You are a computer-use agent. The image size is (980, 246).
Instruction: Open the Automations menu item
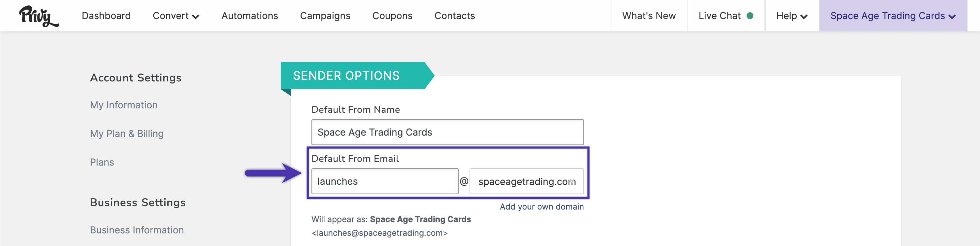tap(249, 16)
